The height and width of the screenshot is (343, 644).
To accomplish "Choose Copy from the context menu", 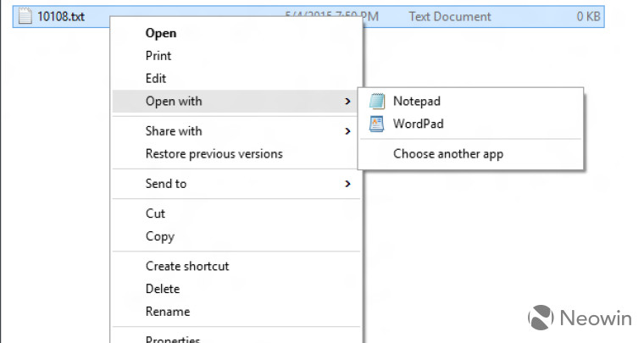I will click(x=160, y=237).
